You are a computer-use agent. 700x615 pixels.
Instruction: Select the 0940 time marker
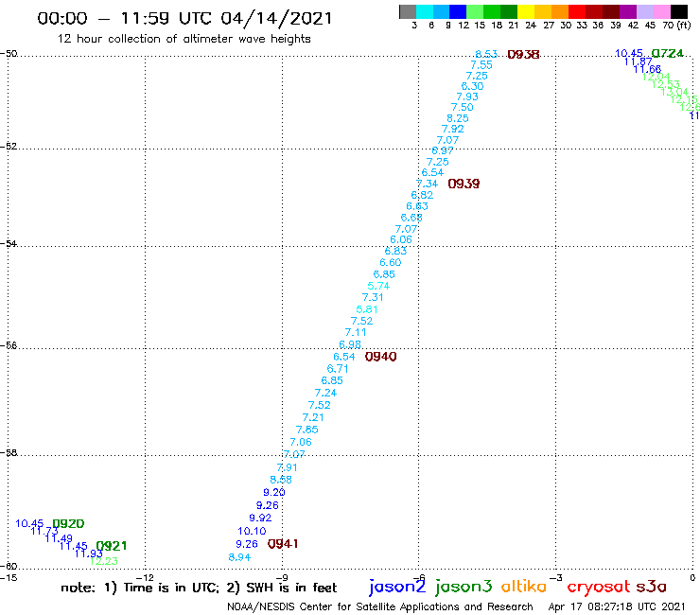click(x=380, y=357)
